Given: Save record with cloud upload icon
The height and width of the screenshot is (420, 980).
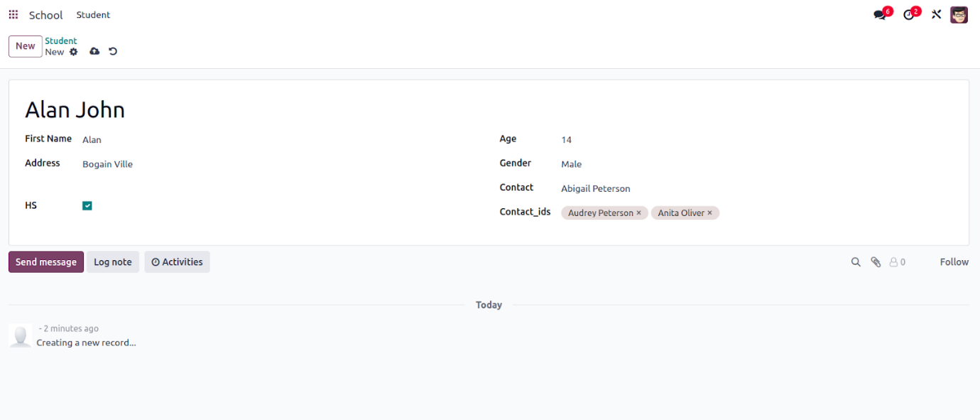Looking at the screenshot, I should (x=94, y=52).
